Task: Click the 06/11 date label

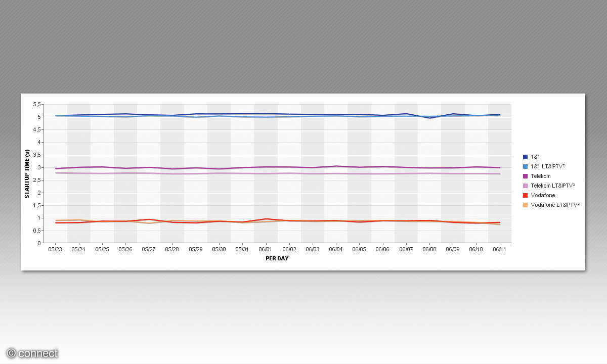Action: click(x=500, y=249)
